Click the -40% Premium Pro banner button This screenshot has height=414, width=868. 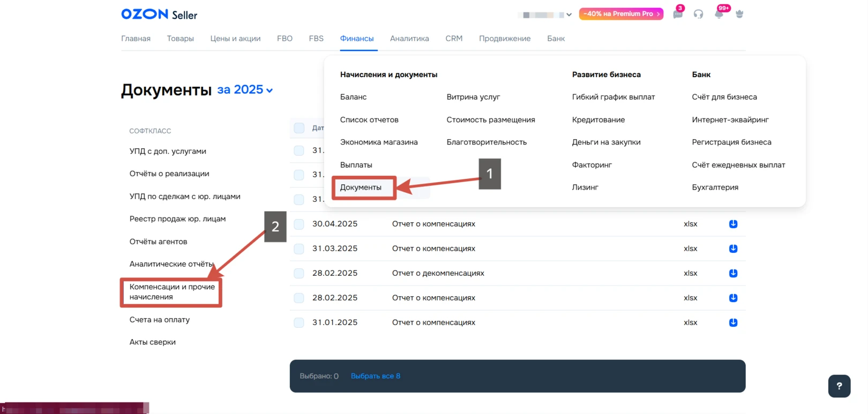click(620, 14)
